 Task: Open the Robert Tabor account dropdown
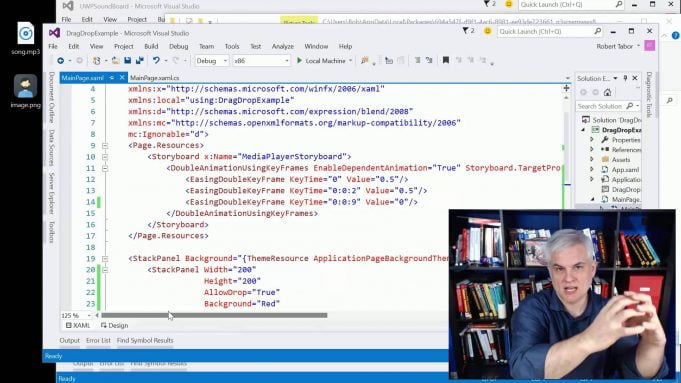tap(638, 46)
